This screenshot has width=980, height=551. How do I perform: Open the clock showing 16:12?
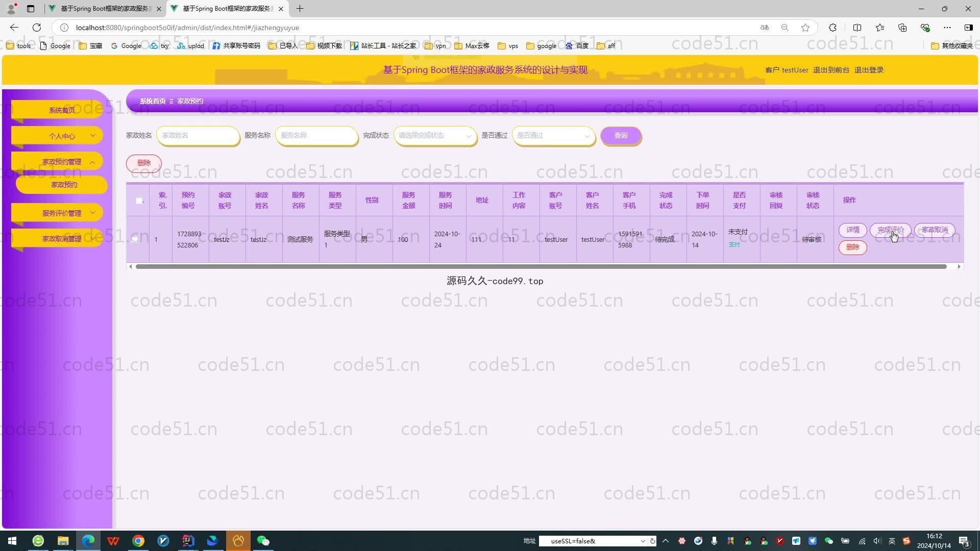point(934,541)
